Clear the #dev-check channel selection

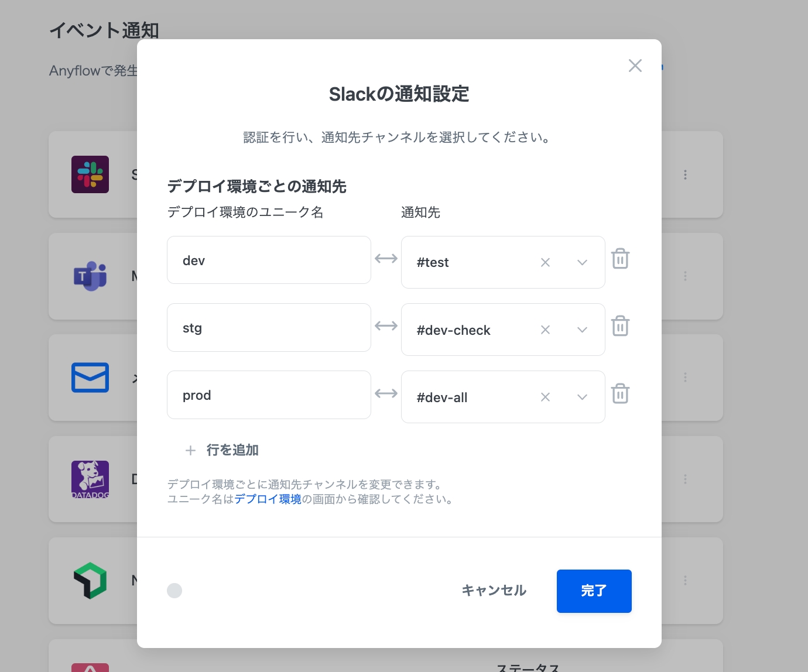click(x=545, y=330)
